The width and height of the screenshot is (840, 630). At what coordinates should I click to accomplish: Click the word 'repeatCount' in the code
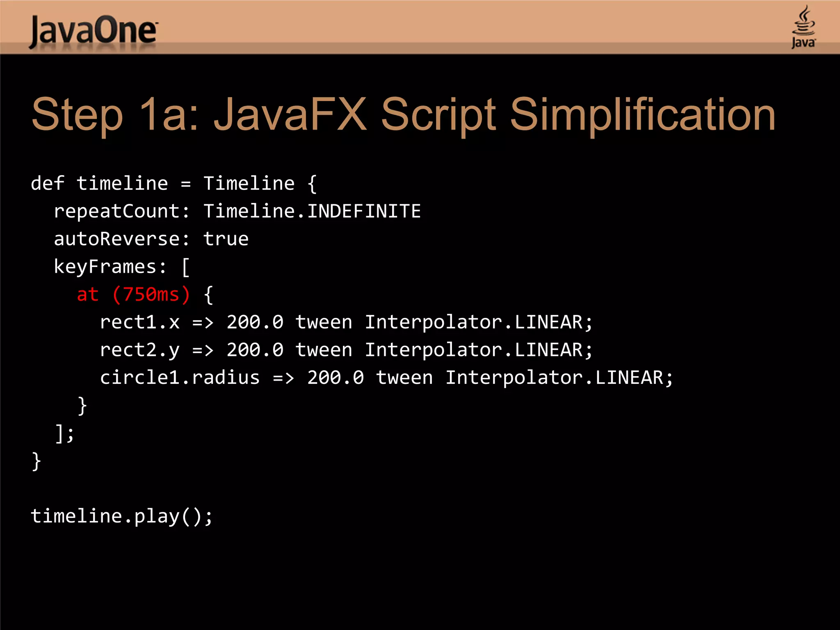(x=116, y=211)
